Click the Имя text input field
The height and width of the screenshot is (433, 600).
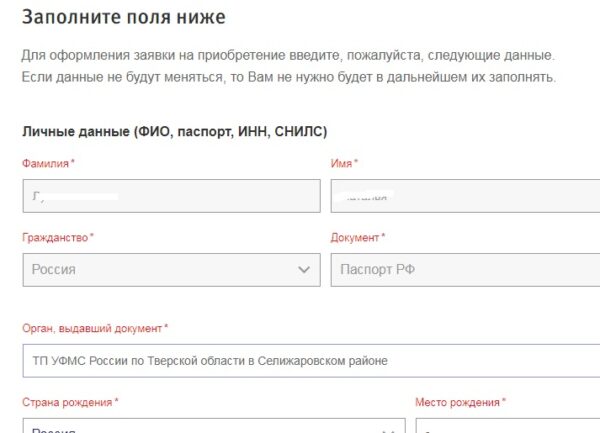[465, 196]
